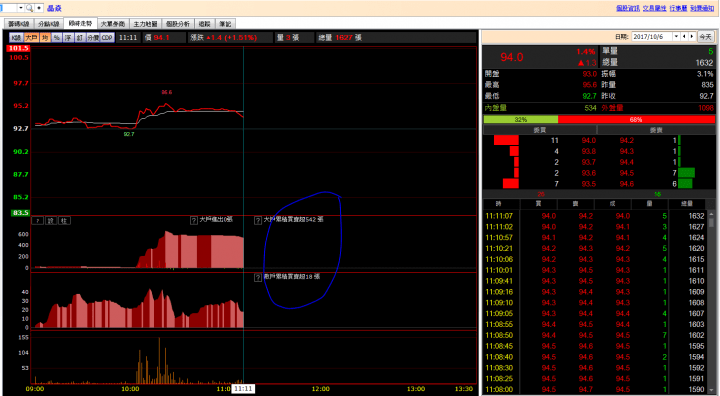The width and height of the screenshot is (720, 396).
Task: Open the last link in the top-right link row
Action: [x=702, y=8]
